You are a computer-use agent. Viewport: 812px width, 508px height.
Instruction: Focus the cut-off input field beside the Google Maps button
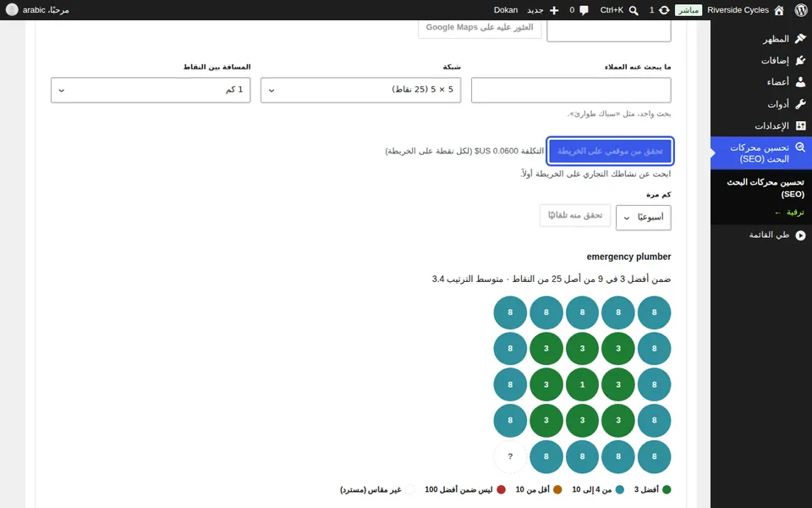[x=609, y=31]
